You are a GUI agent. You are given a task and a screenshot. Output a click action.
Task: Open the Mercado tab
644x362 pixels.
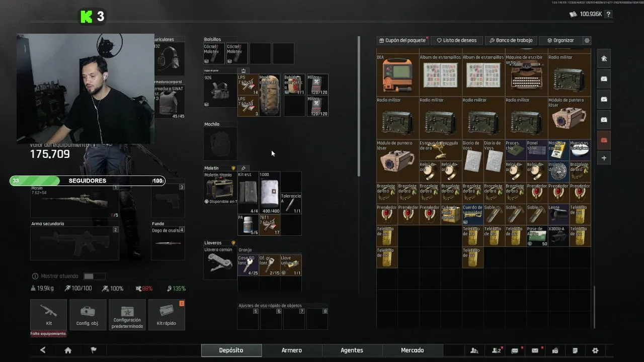[412, 350]
